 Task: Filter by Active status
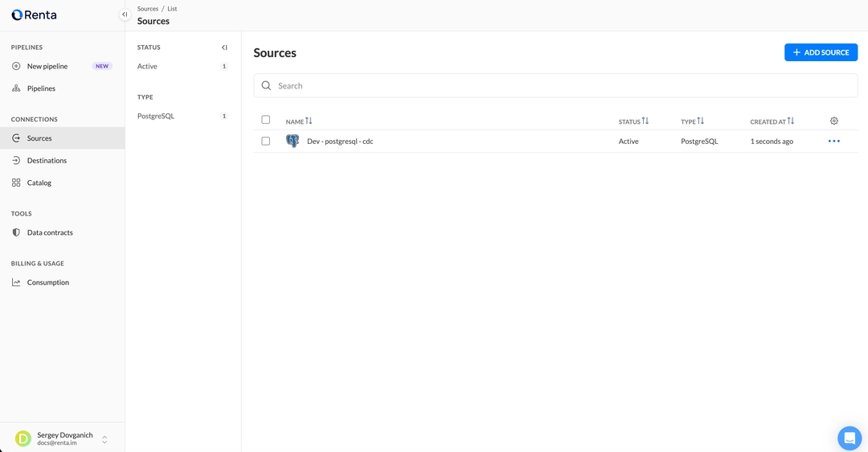point(147,66)
